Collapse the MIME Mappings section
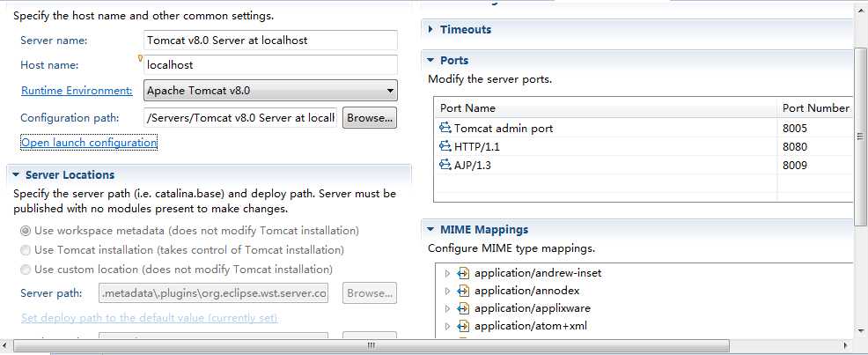 click(x=431, y=229)
